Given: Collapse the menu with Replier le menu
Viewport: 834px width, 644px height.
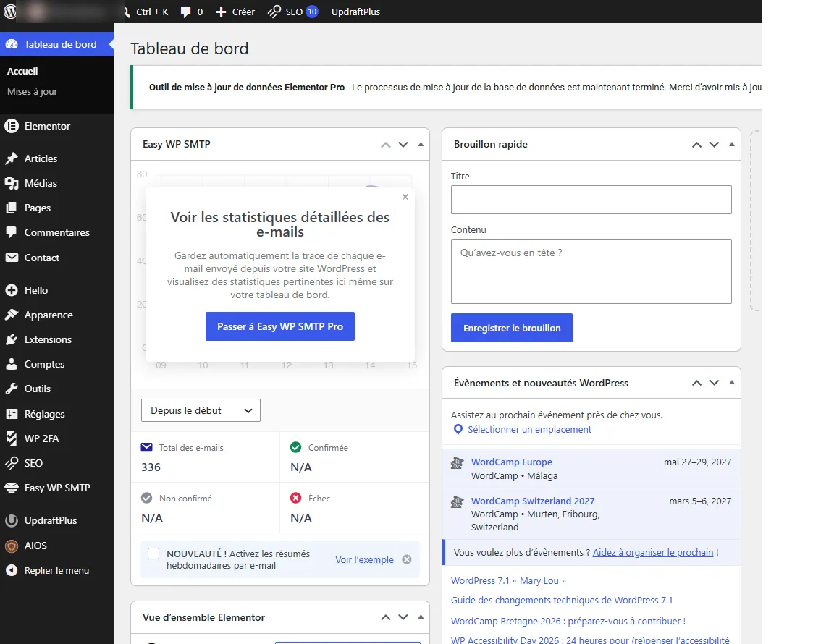Looking at the screenshot, I should [57, 570].
